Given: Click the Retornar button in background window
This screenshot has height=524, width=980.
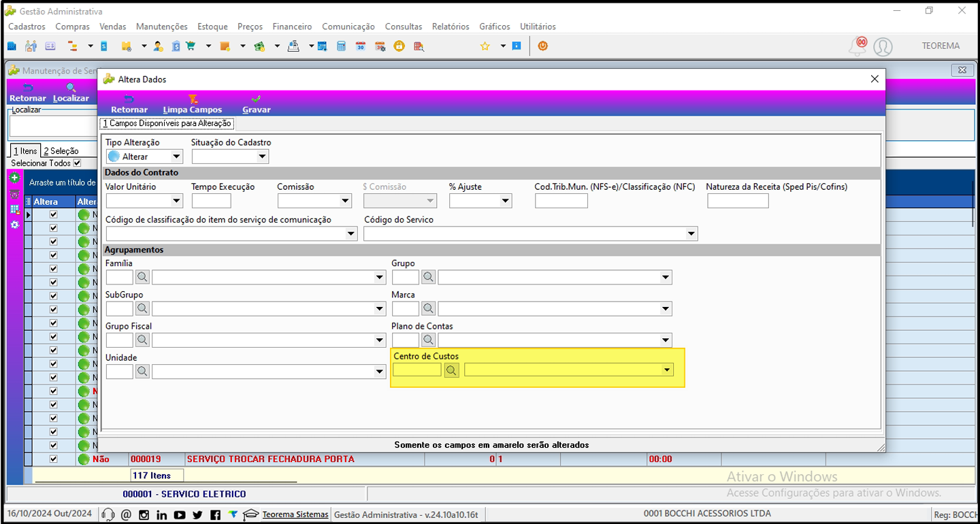Looking at the screenshot, I should pyautogui.click(x=28, y=93).
